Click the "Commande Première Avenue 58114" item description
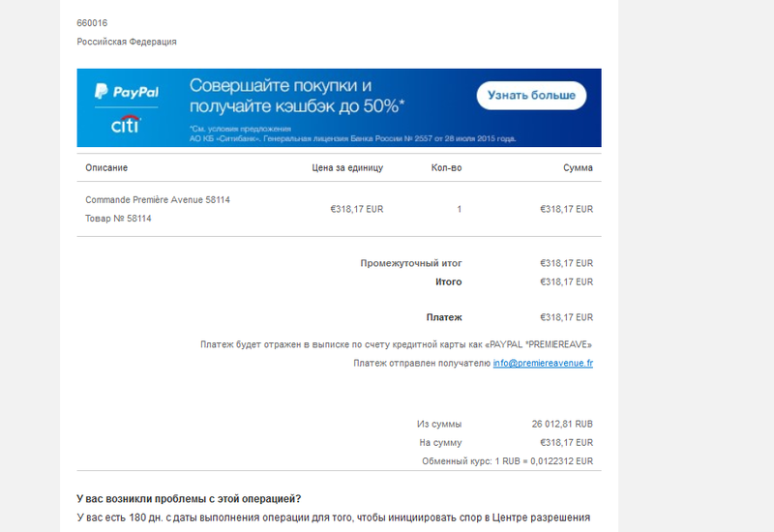774x532 pixels. point(158,200)
